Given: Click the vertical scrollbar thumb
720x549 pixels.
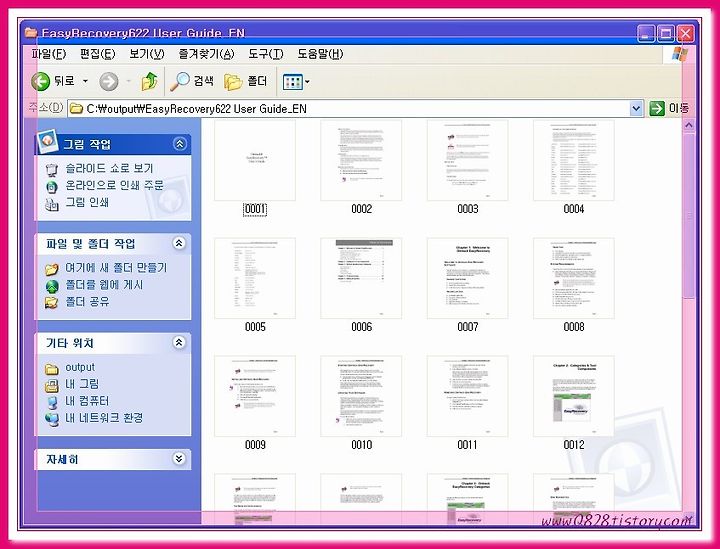Looking at the screenshot, I should tap(688, 215).
